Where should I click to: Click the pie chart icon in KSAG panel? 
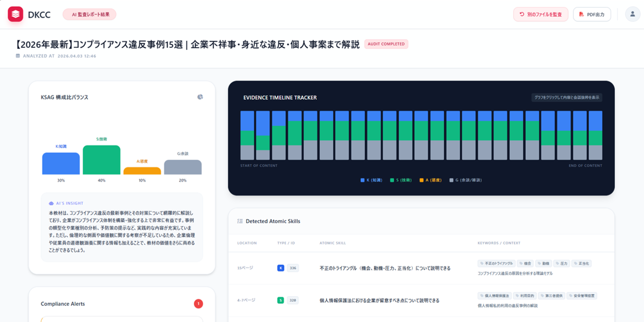click(200, 97)
